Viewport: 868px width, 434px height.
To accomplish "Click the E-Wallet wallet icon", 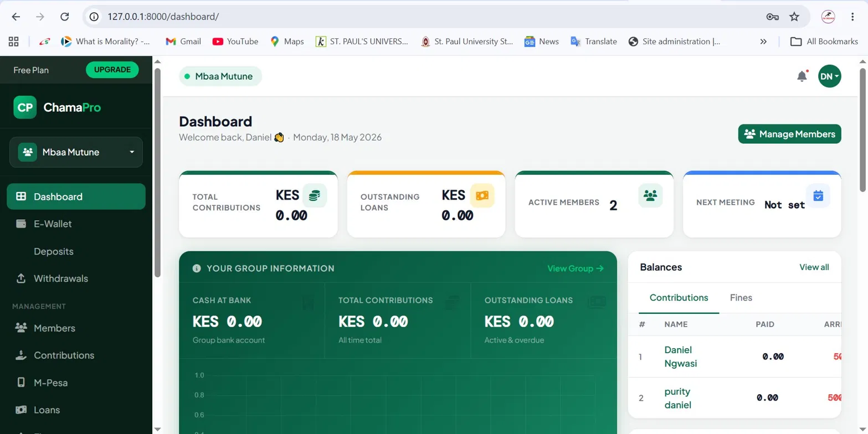I will pos(21,224).
